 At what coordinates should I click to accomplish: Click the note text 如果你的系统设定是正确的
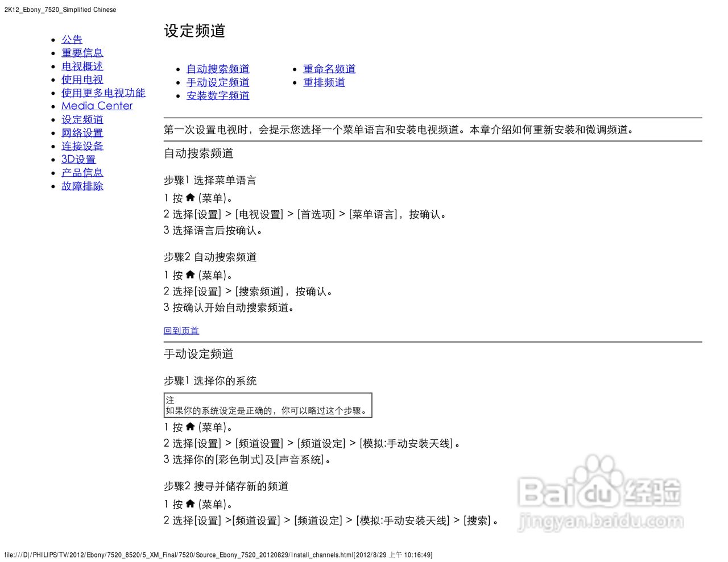(x=267, y=411)
